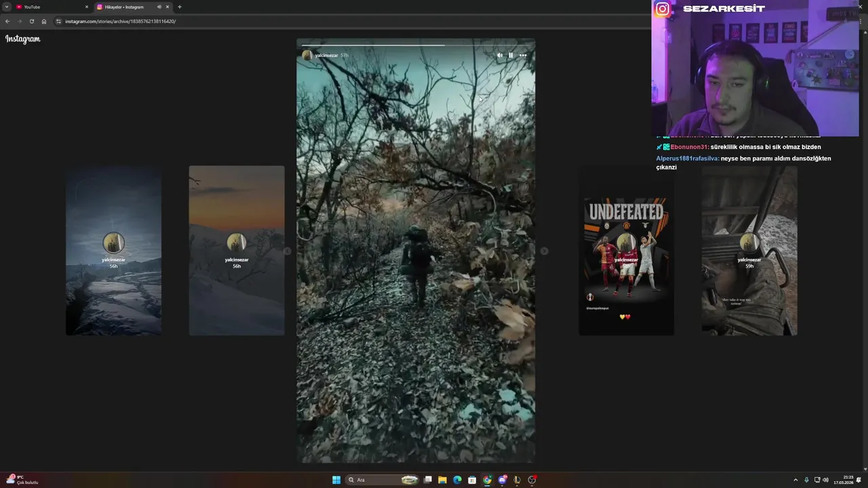Open the OBS Studio taskbar icon
Viewport: 868px width, 488px height.
pos(532,480)
